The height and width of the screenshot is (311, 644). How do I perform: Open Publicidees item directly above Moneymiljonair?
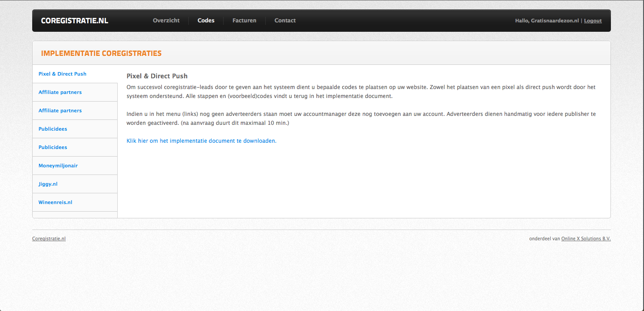75,147
